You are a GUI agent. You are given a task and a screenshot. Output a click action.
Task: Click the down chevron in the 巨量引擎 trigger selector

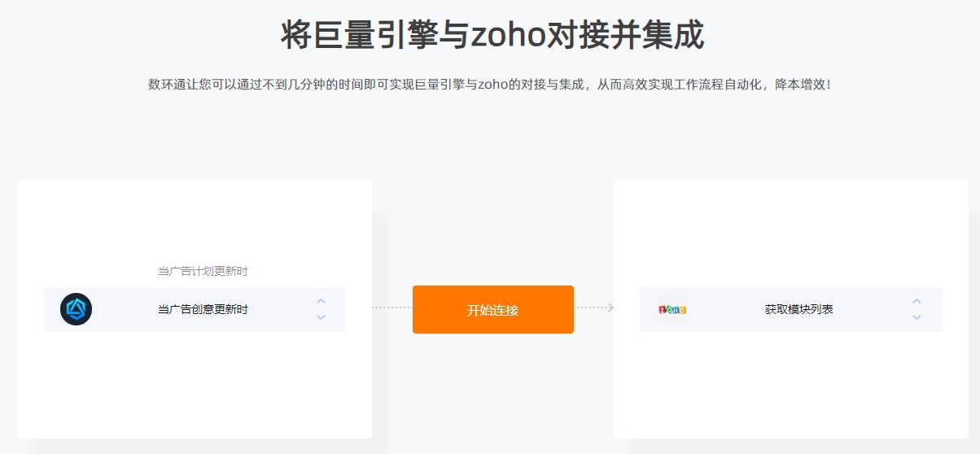321,317
